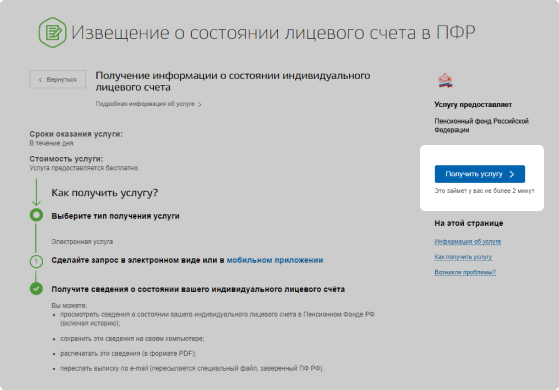Click the Получить услугу button
Screen dimensions: 559x390
tap(479, 174)
